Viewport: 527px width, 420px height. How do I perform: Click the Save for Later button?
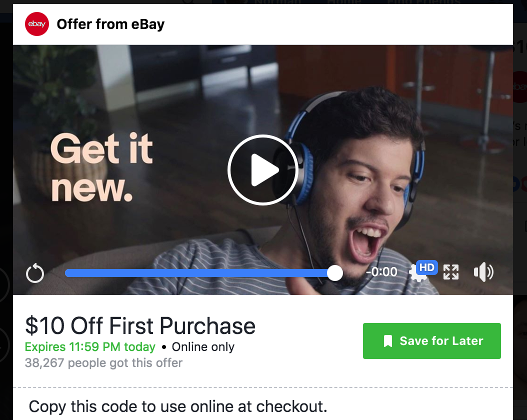coord(432,340)
